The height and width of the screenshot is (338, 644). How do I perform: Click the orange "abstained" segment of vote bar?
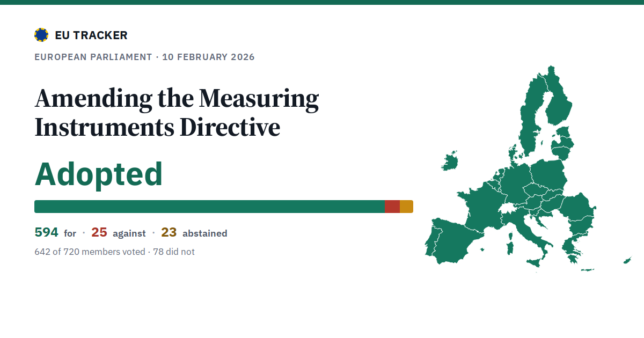point(406,207)
